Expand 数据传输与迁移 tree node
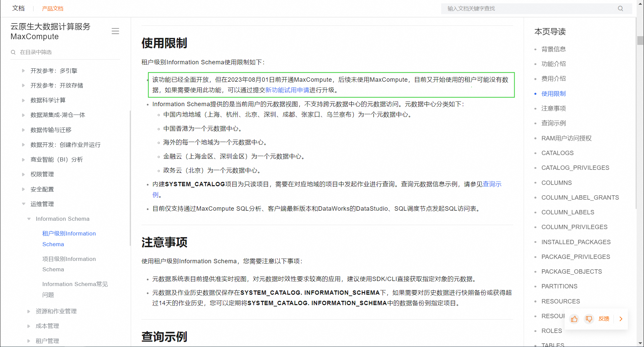 coord(23,130)
